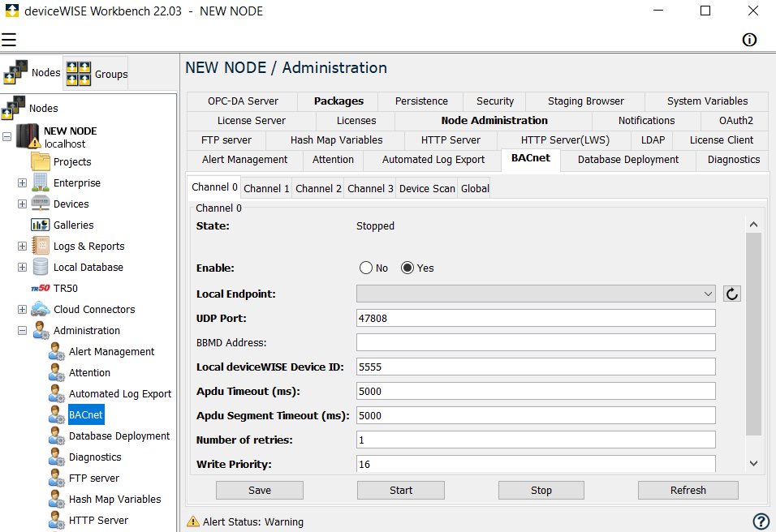Open the help question mark icon
Screen dimensions: 776x532
coord(761,521)
